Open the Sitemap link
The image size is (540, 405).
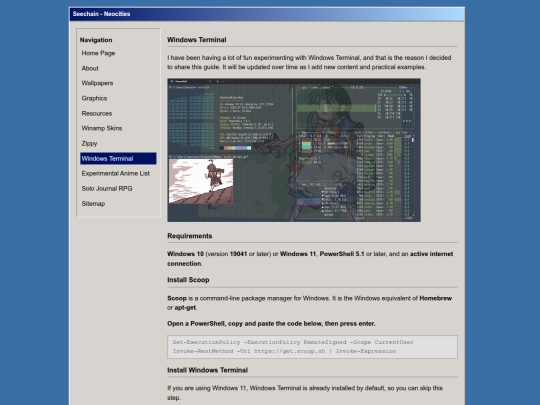(93, 204)
